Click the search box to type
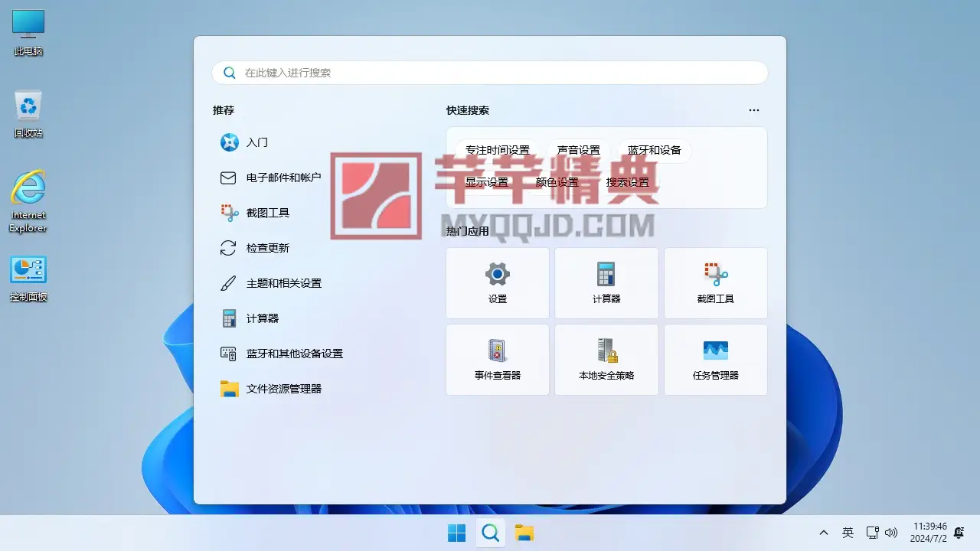 point(490,73)
